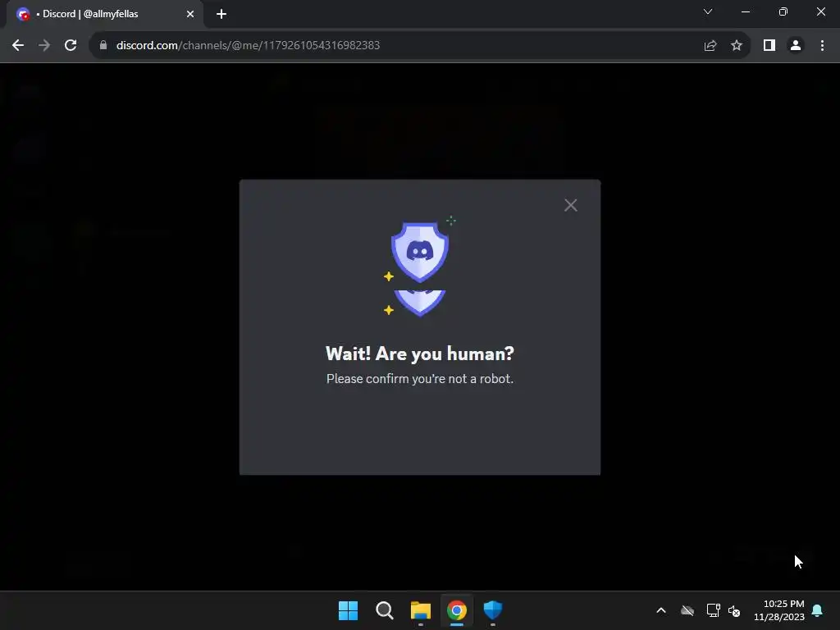Close the 'Are you human?' dialog
Viewport: 840px width, 630px height.
click(571, 205)
